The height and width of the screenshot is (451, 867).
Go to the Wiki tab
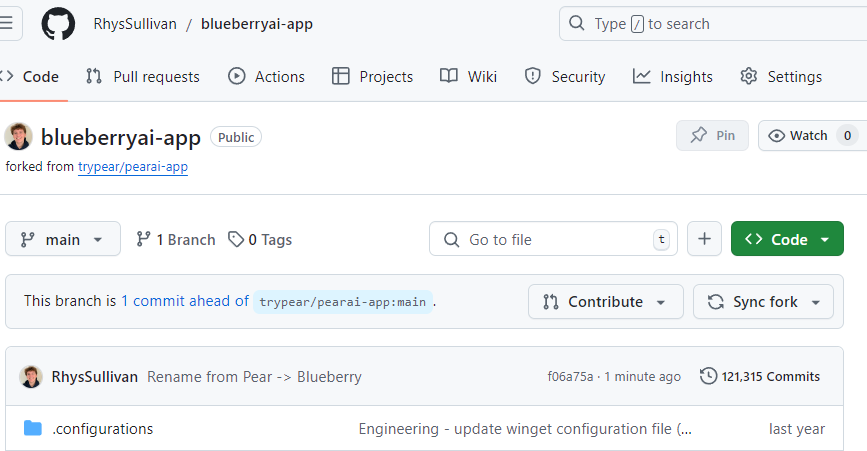[x=468, y=76]
